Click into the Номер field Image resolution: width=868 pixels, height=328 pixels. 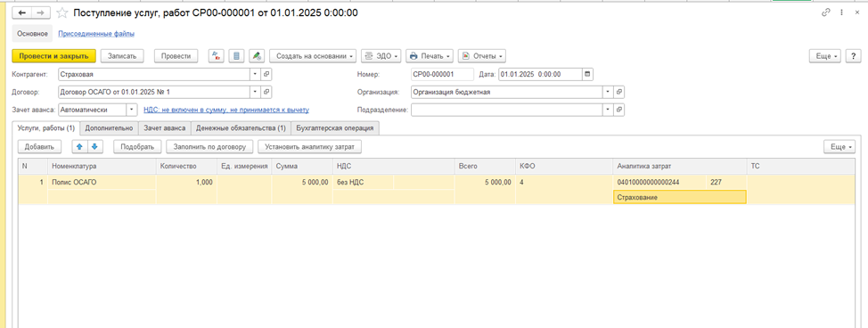442,74
